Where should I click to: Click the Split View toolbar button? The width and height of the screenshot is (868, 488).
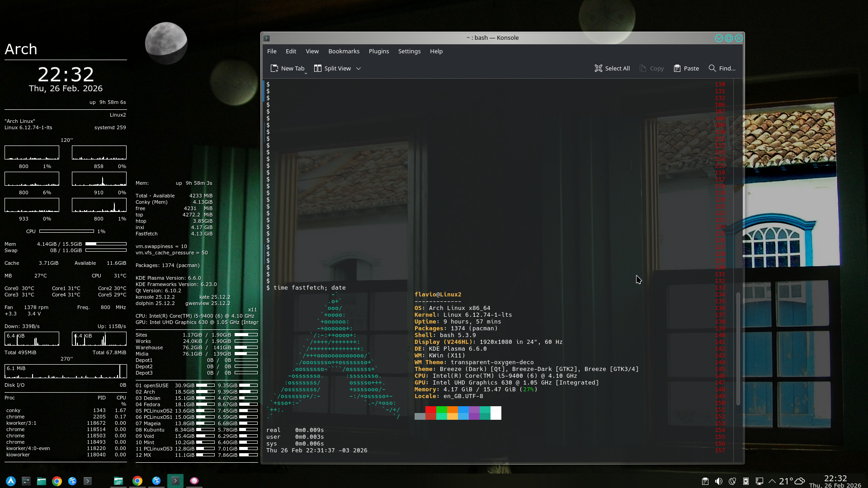click(x=333, y=68)
